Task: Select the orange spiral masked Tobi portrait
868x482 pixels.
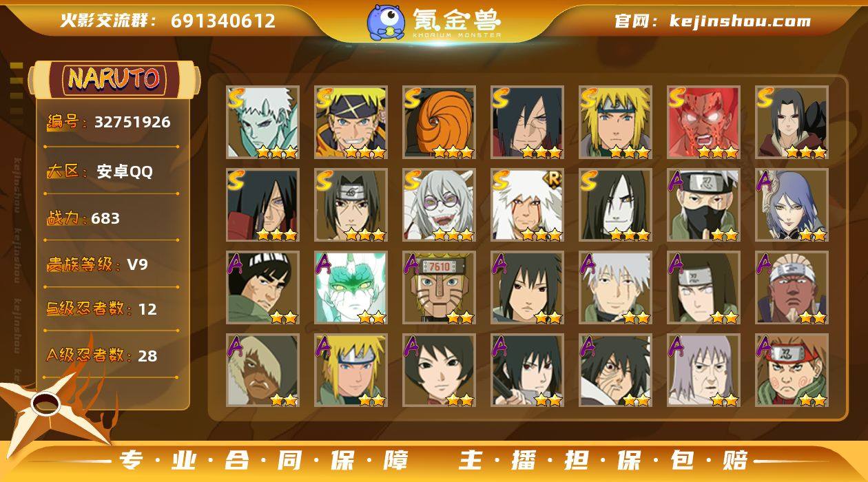Action: click(x=439, y=122)
